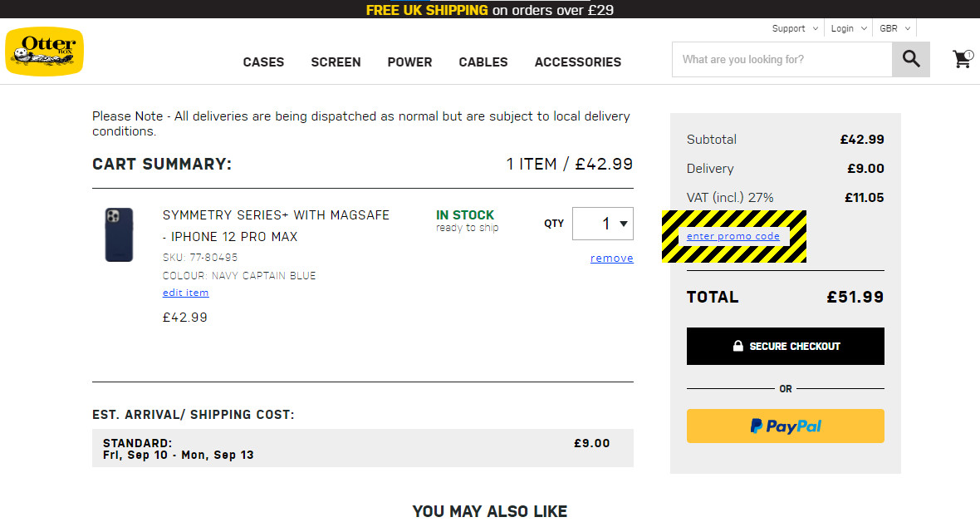Image resolution: width=980 pixels, height=532 pixels.
Task: Click the STANDARD shipping option row
Action: (x=362, y=448)
